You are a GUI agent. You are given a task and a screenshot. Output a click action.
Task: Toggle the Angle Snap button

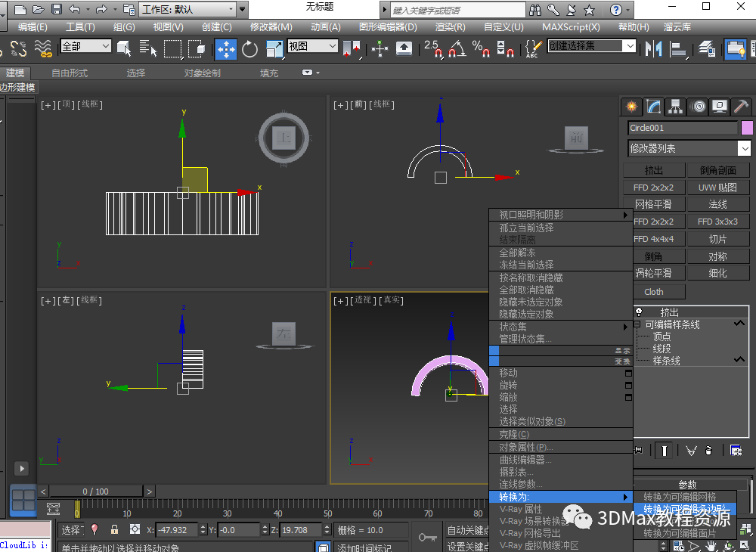pyautogui.click(x=457, y=49)
